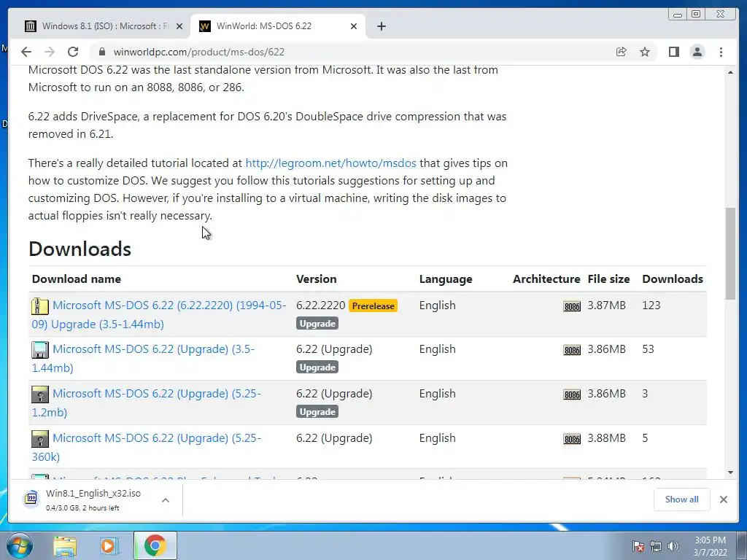This screenshot has height=560, width=747.
Task: Close the downloads bar
Action: click(x=723, y=499)
